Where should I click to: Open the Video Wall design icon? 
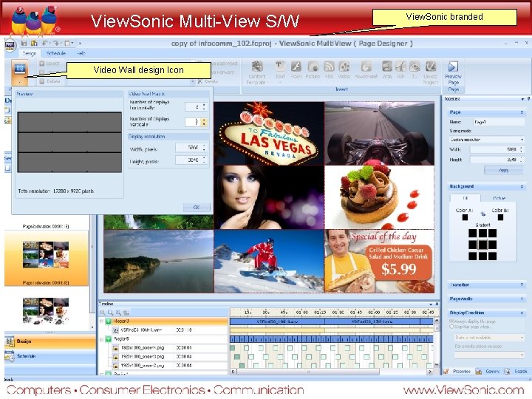(x=20, y=72)
